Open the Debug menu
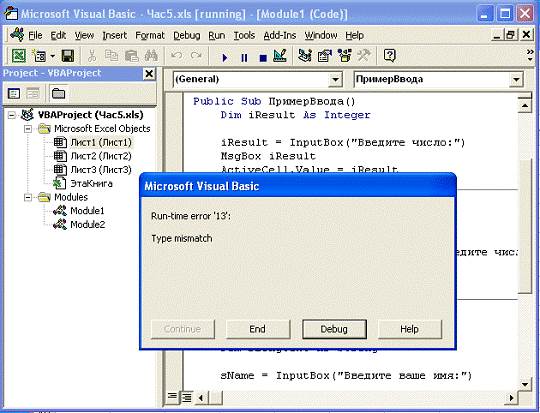This screenshot has width=540, height=413. [x=187, y=35]
